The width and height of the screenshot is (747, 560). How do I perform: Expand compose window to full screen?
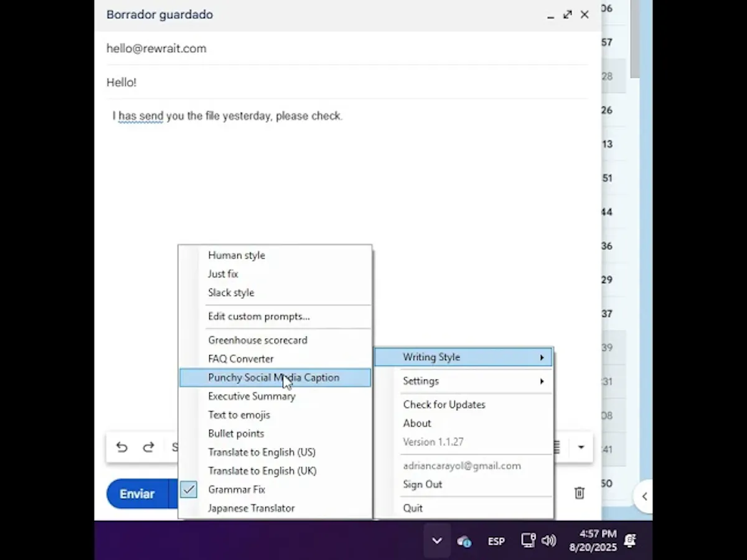[567, 14]
